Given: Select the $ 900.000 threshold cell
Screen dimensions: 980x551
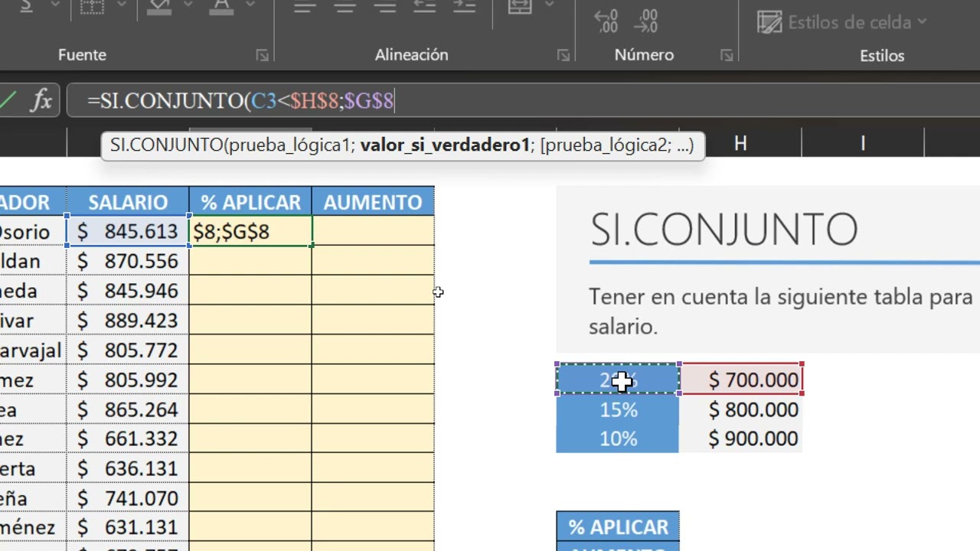Looking at the screenshot, I should (741, 439).
